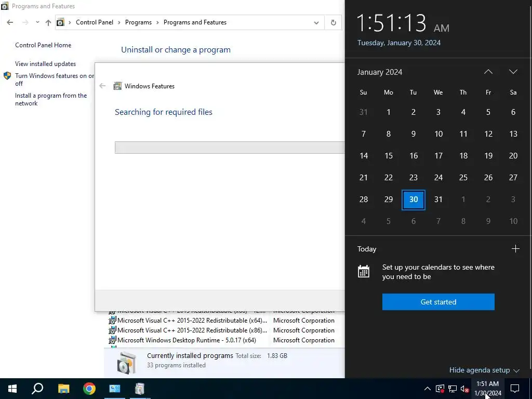Click the Get started button

438,302
